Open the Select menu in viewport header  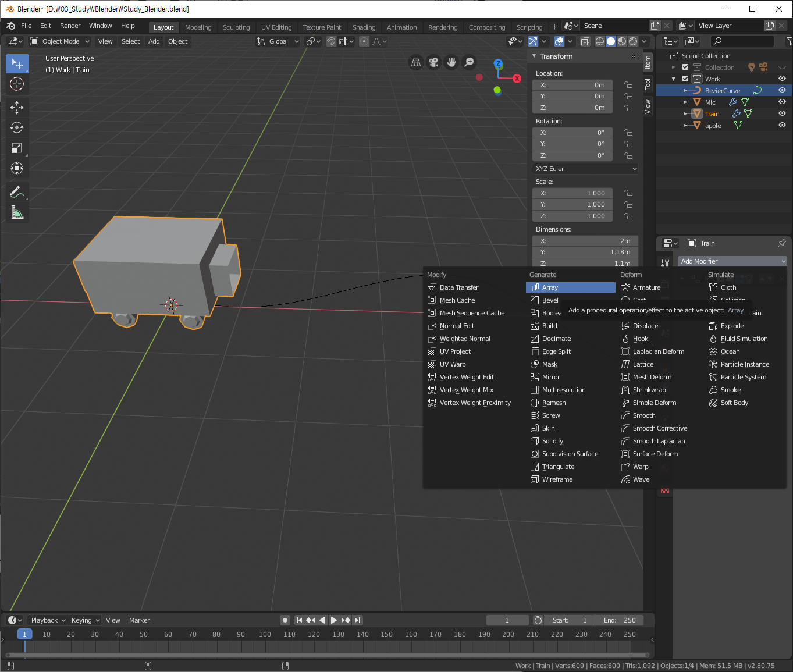click(130, 41)
